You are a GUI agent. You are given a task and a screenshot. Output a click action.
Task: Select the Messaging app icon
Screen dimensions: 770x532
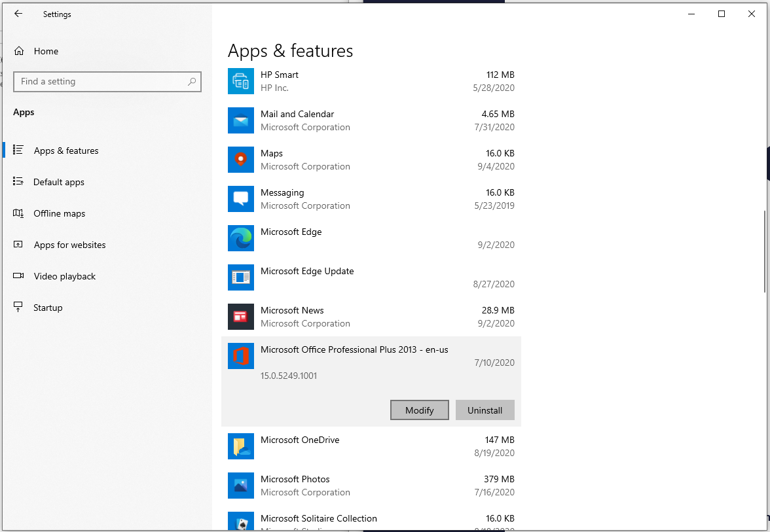(241, 199)
